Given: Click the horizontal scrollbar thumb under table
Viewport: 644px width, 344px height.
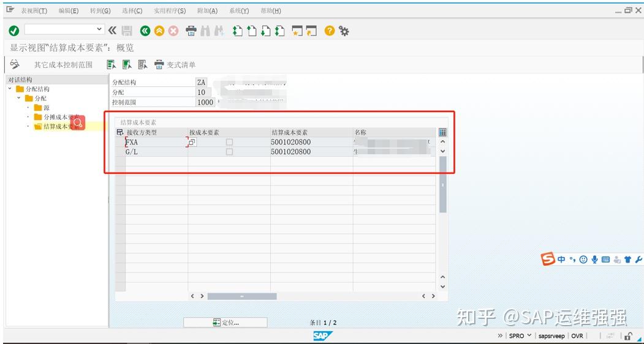Looking at the screenshot, I should (x=242, y=296).
